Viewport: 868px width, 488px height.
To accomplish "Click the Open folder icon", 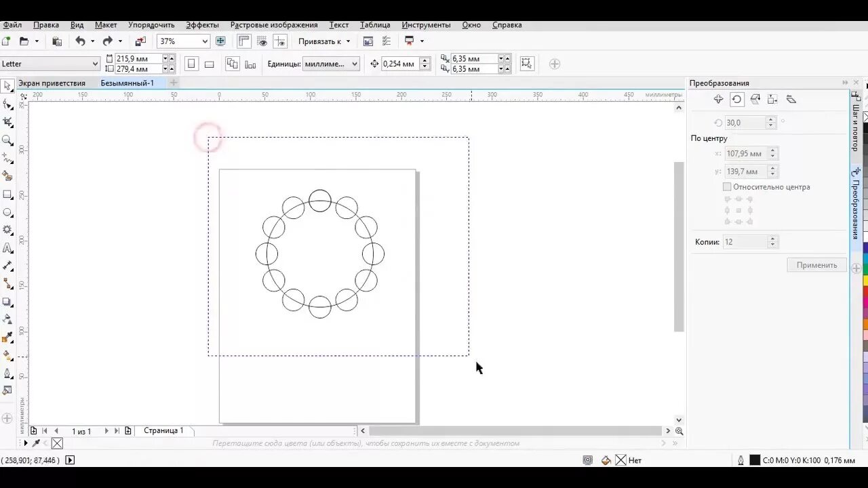I will 24,41.
